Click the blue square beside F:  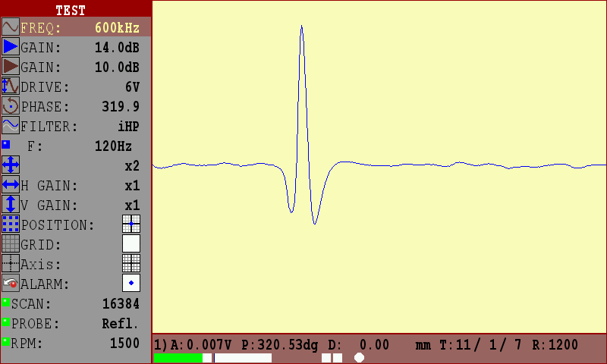(6, 145)
